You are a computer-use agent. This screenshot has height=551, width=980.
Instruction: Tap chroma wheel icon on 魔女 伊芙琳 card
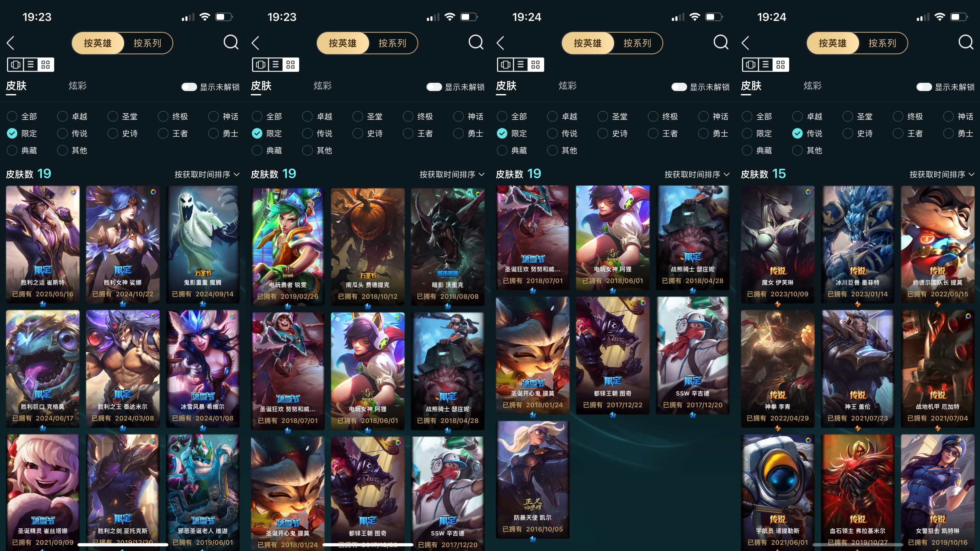pos(808,192)
